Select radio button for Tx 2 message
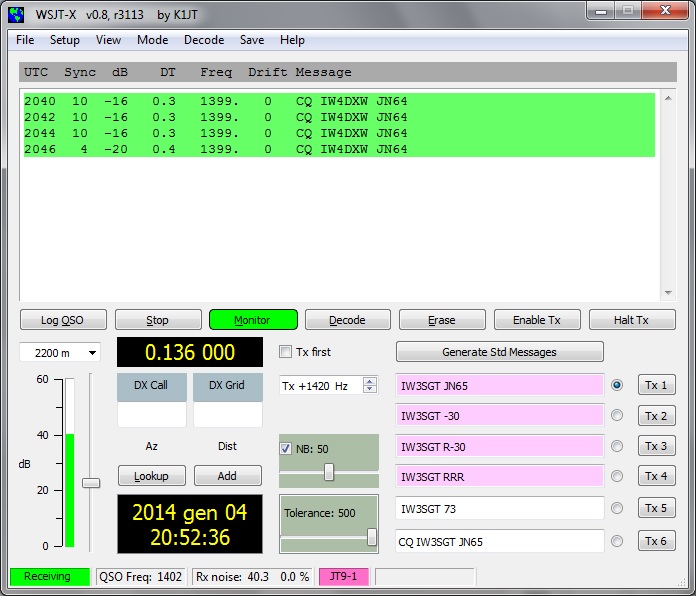The width and height of the screenshot is (696, 596). coord(617,415)
